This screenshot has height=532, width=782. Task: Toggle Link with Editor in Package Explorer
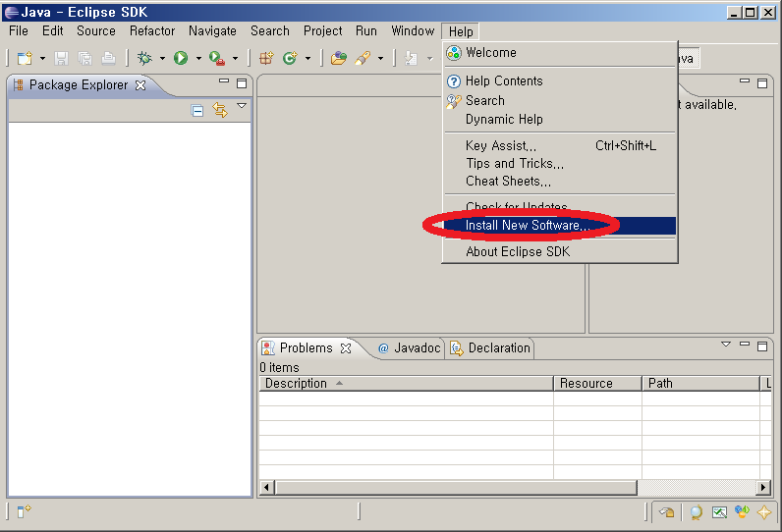click(x=220, y=110)
